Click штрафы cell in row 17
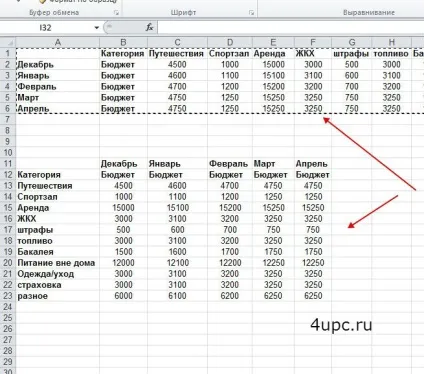Viewport: 424px width, 374px height. (x=58, y=230)
